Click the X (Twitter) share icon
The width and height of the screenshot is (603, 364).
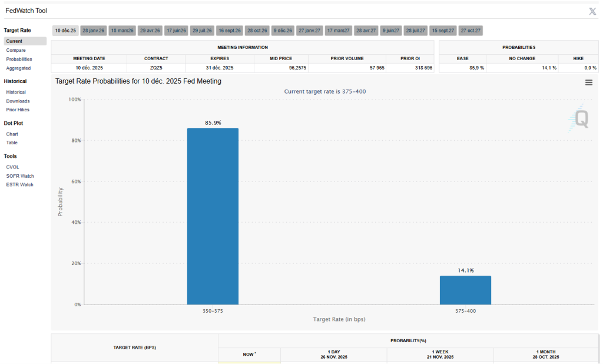592,11
